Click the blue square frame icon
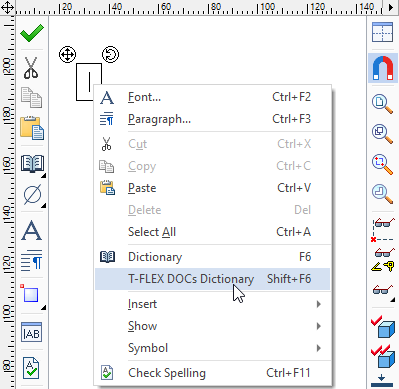 (x=30, y=294)
